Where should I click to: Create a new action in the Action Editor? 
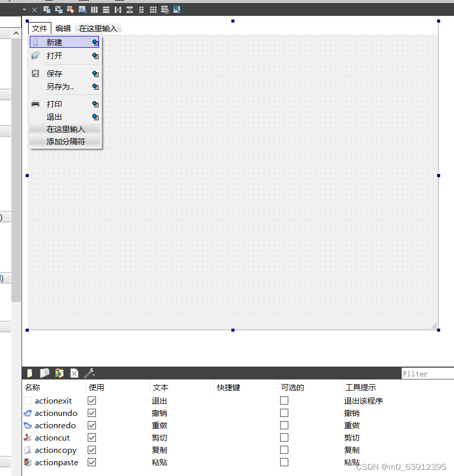point(29,373)
